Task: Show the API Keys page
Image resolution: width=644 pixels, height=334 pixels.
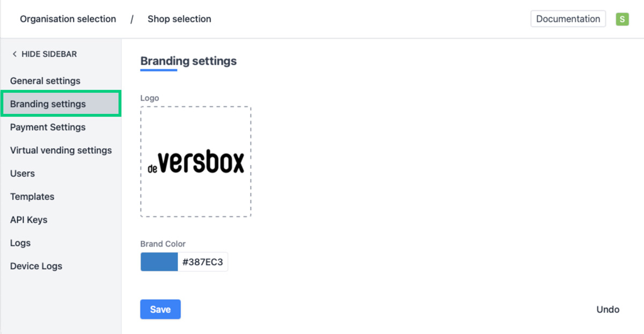Action: pyautogui.click(x=28, y=220)
